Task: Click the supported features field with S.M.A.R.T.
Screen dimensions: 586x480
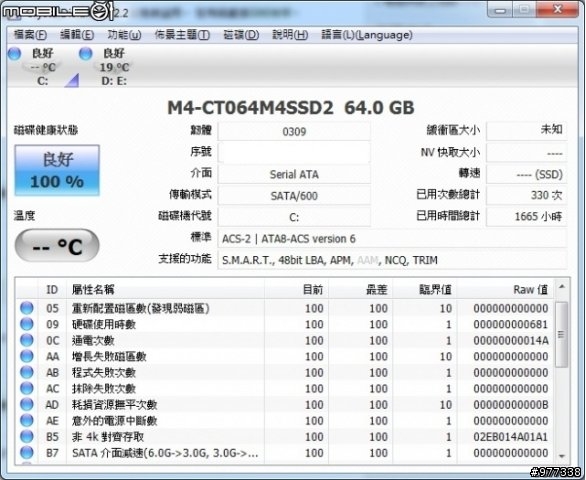Action: point(392,259)
